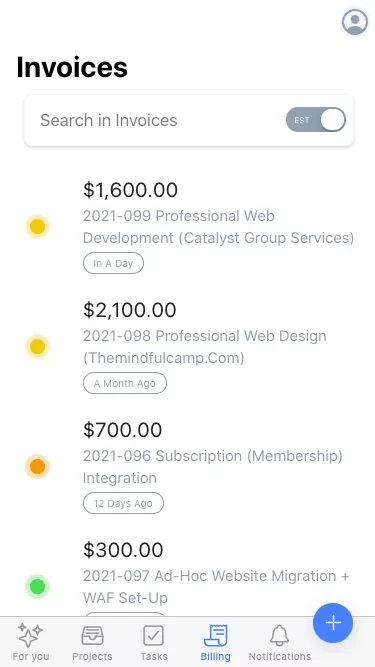Click the 12 Days Ago tag
The width and height of the screenshot is (375, 667).
coord(123,503)
